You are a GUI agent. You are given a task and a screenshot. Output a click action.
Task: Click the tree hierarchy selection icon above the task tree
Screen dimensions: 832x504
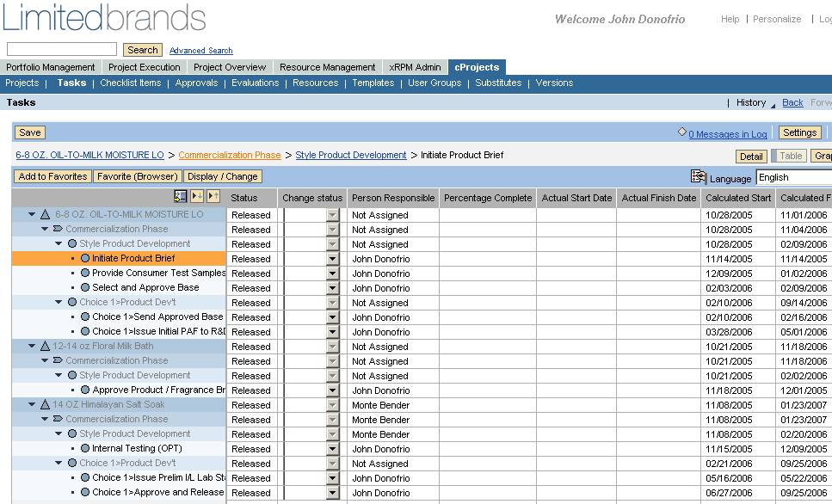(x=181, y=196)
